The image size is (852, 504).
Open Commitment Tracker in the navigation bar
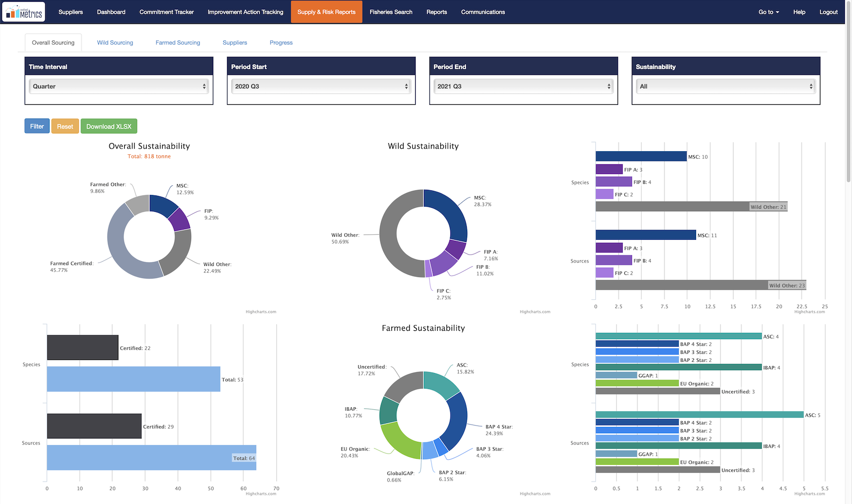(167, 12)
